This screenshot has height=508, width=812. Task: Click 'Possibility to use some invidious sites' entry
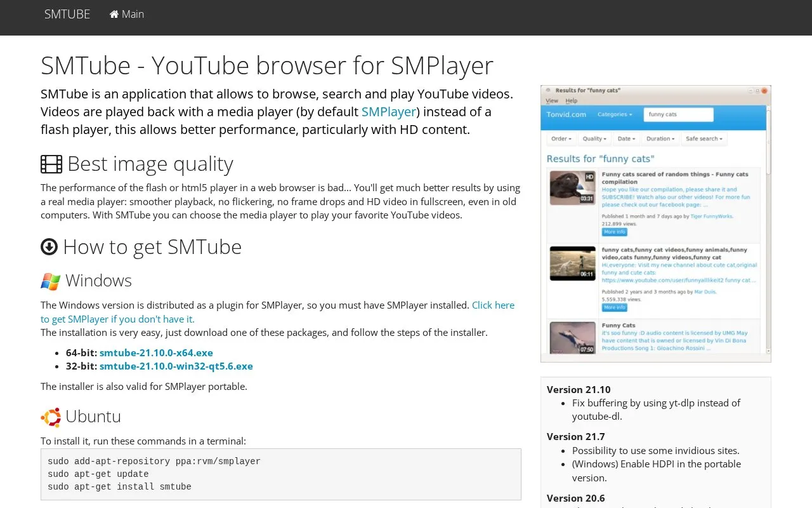click(656, 450)
